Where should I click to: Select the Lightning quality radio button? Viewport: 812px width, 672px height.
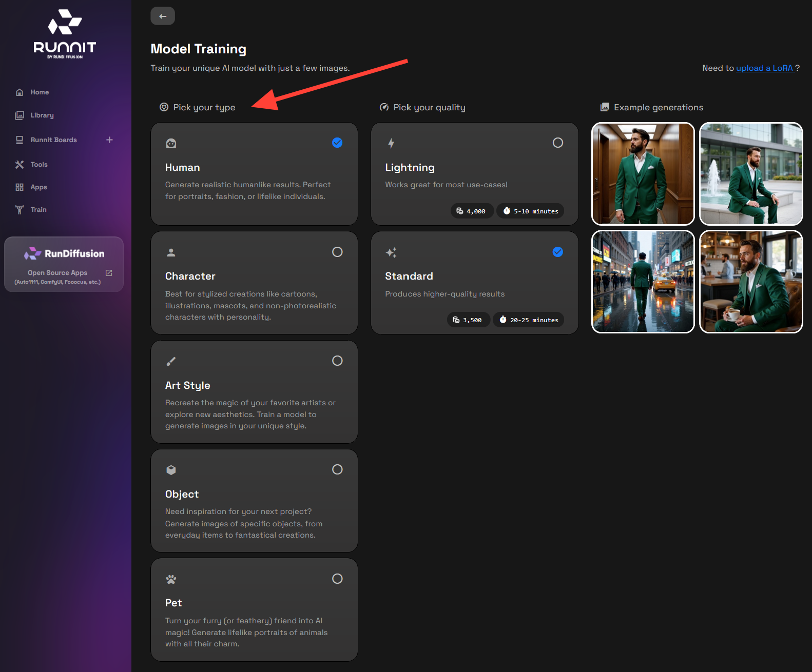click(x=557, y=143)
